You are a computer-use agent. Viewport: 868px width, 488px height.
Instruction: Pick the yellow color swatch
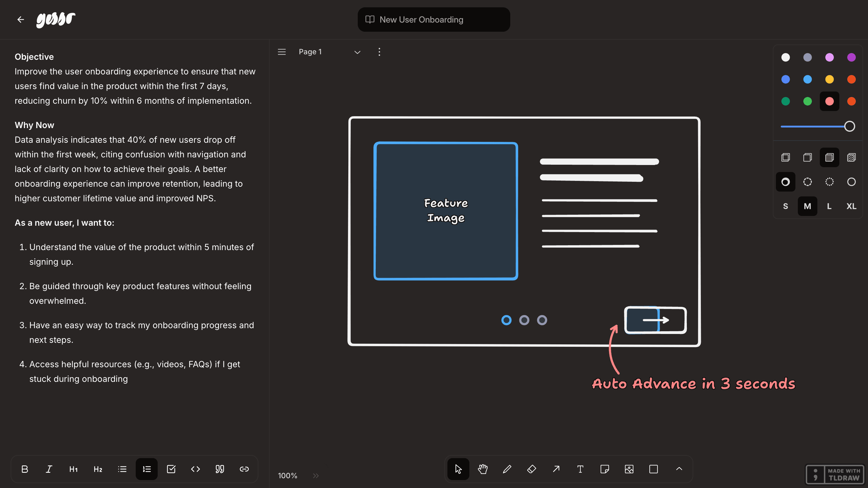(x=829, y=79)
